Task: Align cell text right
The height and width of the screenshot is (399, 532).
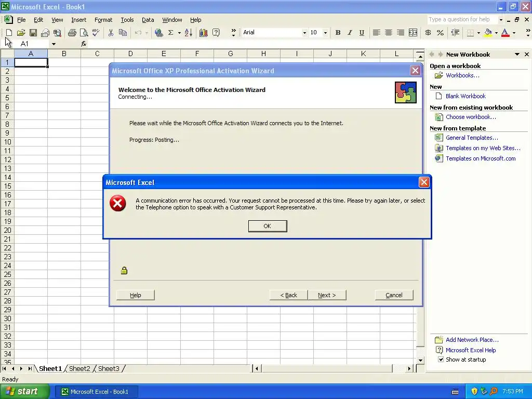Action: pyautogui.click(x=401, y=33)
